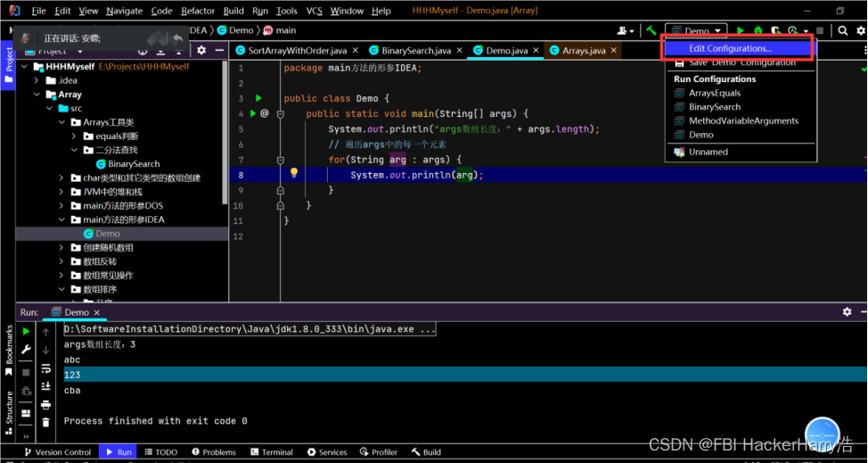Click the Restore Layout icon in the Run panel
This screenshot has height=463, width=868.
point(26,413)
